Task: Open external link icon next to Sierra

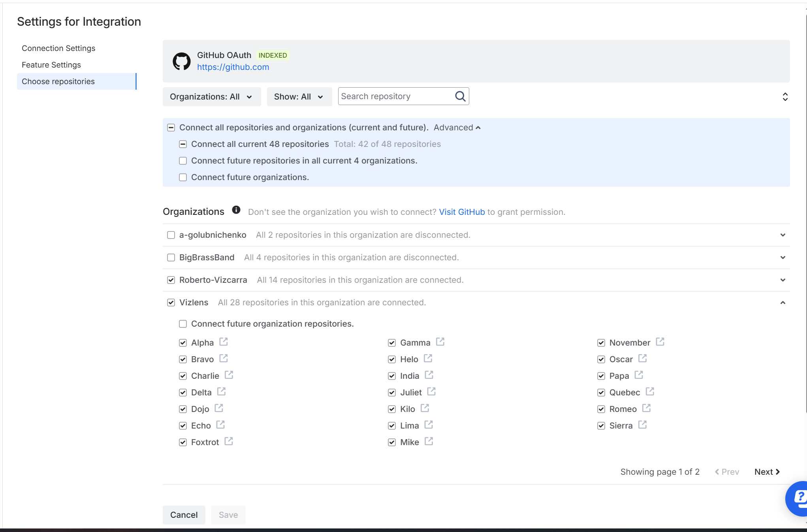Action: (x=643, y=425)
